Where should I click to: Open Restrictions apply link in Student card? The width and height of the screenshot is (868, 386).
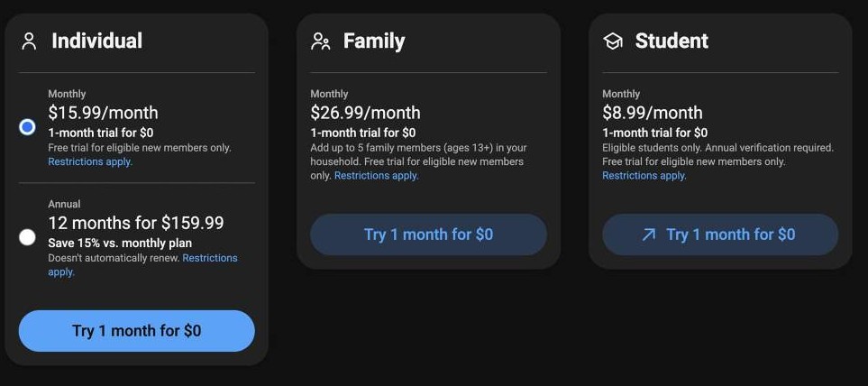point(644,176)
